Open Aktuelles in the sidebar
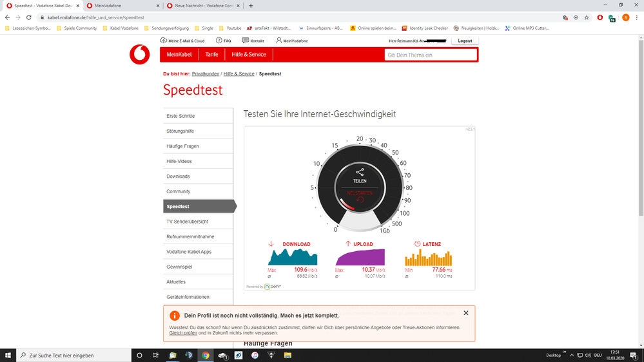 pos(198,282)
